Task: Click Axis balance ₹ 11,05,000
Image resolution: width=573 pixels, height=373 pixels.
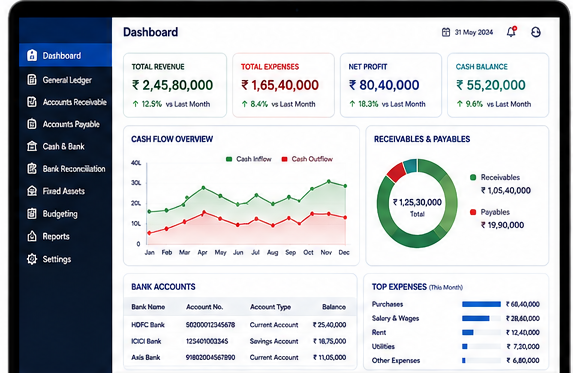Action: (x=329, y=357)
